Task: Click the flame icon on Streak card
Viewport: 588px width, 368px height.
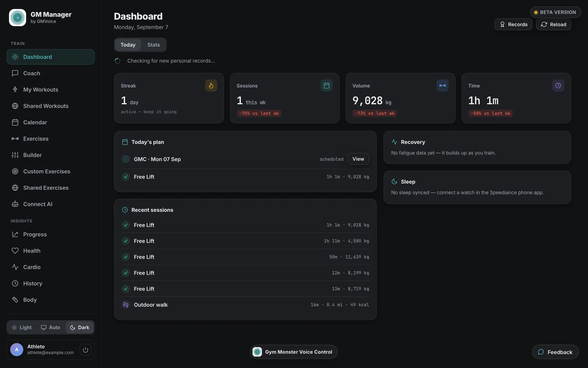Action: [x=211, y=85]
